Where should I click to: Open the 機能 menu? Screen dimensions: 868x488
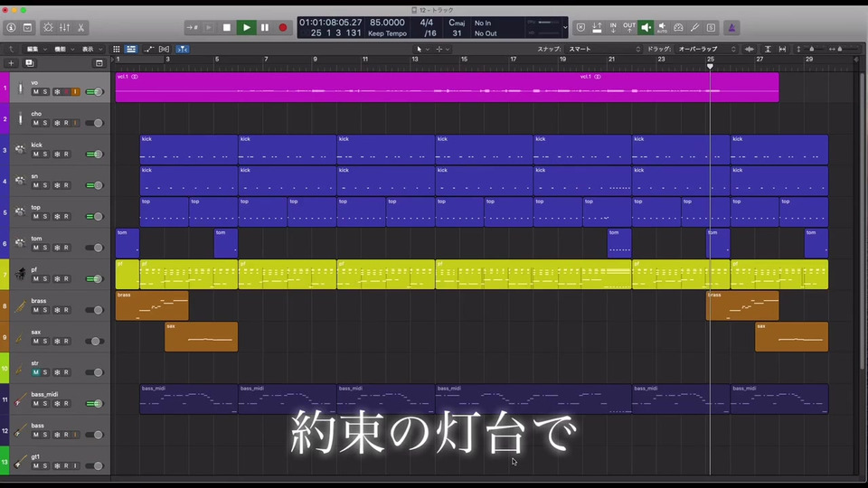pyautogui.click(x=63, y=49)
